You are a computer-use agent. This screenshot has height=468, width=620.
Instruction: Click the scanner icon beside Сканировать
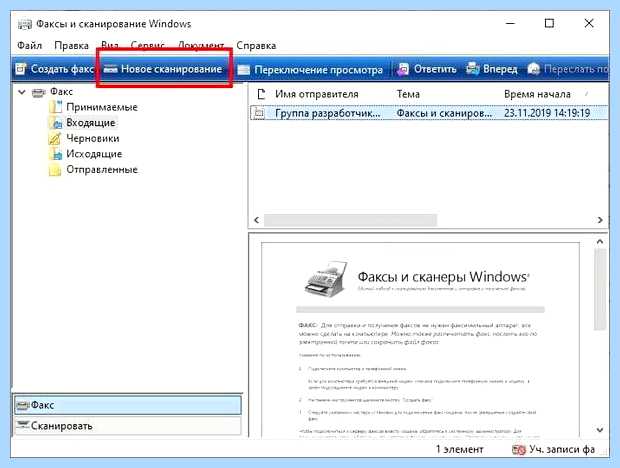click(x=23, y=425)
